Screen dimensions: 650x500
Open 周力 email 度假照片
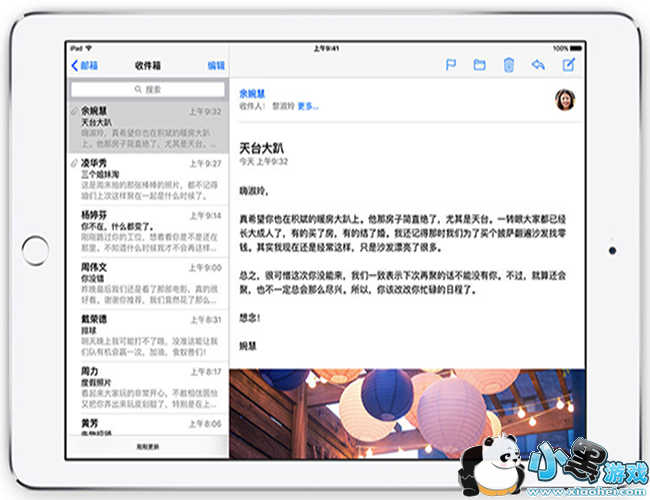tap(148, 388)
